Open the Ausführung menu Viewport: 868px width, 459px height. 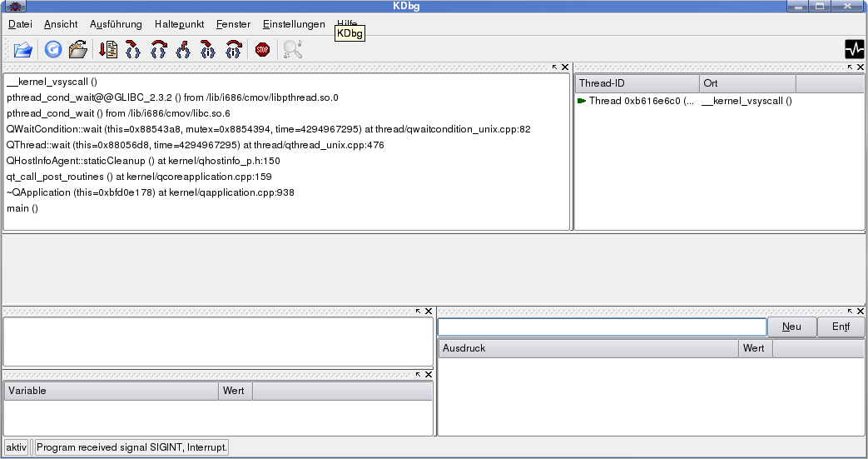coord(116,24)
